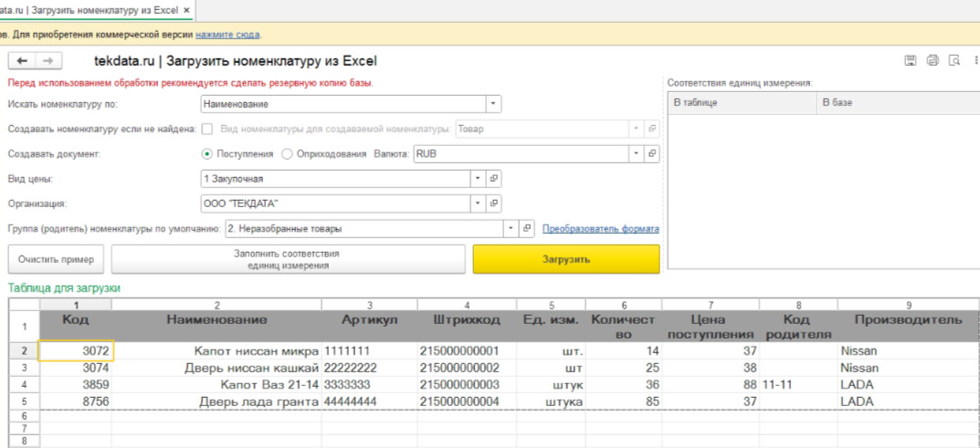This screenshot has width=980, height=448.
Task: Select the Оприходования radio button
Action: [287, 154]
